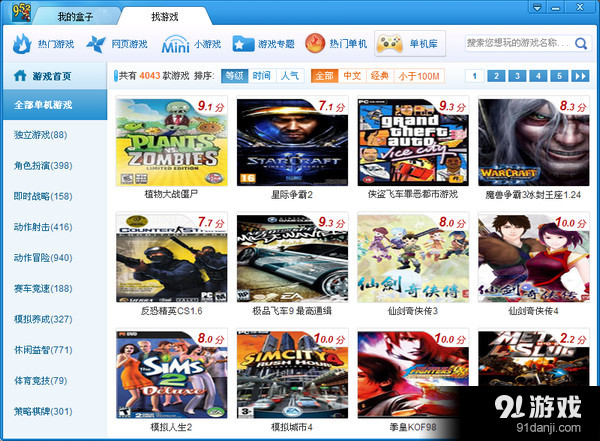Click the 侠盗飞车罪恶都市游戏 title link
This screenshot has width=600, height=441.
point(412,194)
